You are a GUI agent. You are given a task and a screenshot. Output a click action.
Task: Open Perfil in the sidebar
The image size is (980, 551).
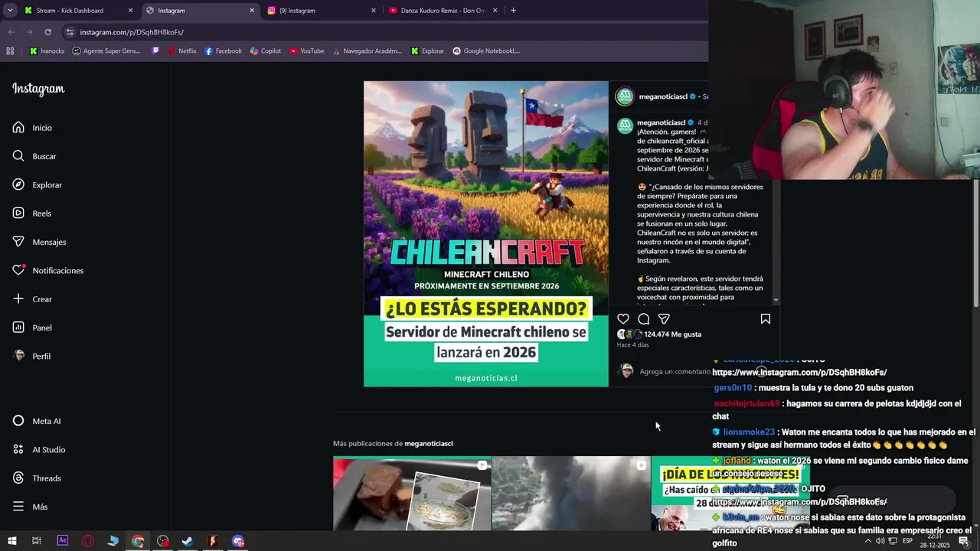(x=32, y=357)
